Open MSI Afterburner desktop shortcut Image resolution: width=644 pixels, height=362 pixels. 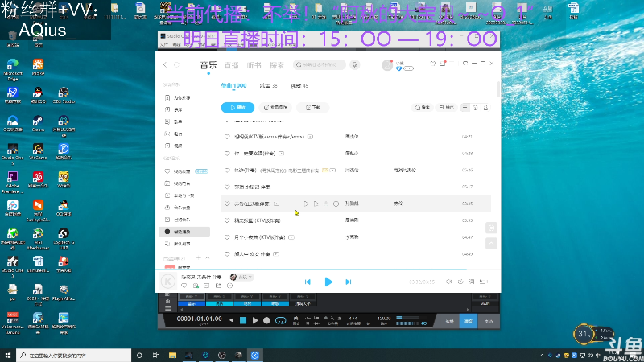38,238
